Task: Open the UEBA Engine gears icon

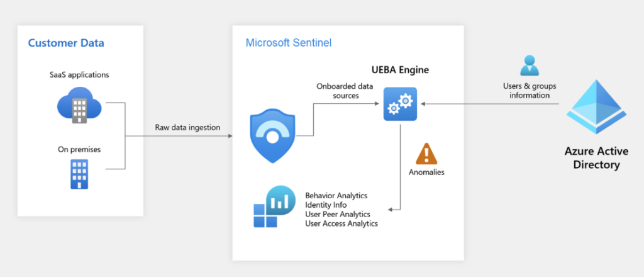Action: pyautogui.click(x=400, y=104)
